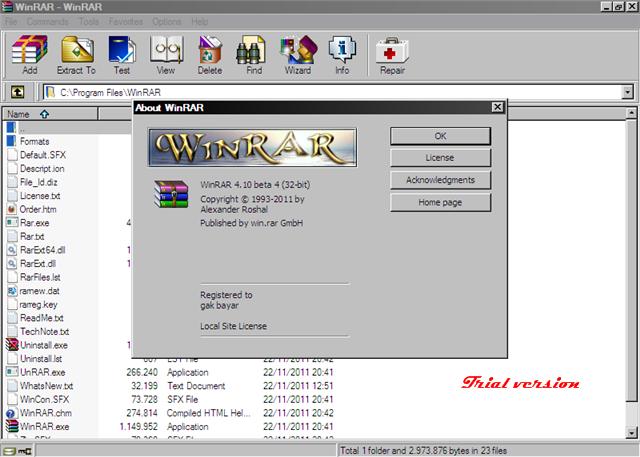The image size is (640, 457).
Task: Select WinCon.SFX in the file list
Action: tap(44, 399)
